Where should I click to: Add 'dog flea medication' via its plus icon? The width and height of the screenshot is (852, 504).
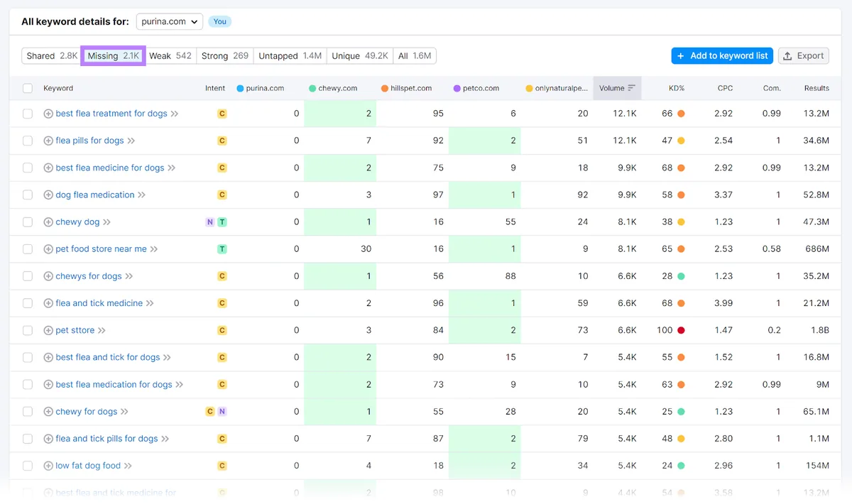(48, 195)
